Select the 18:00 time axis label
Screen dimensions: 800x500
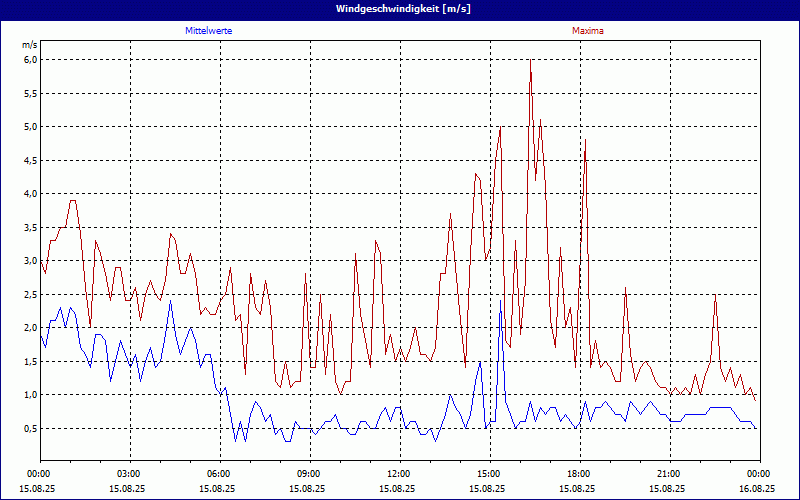[579, 474]
